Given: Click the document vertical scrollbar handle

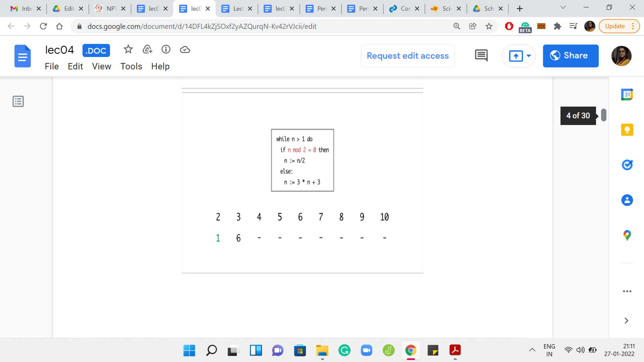Looking at the screenshot, I should pyautogui.click(x=604, y=115).
